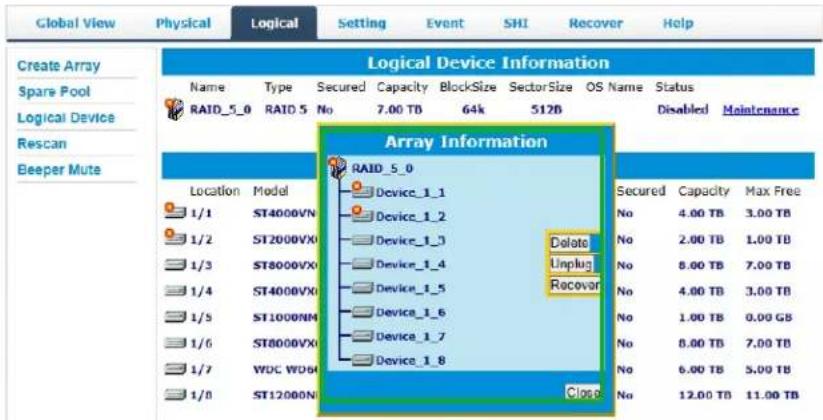Click Beeper Mute in sidebar
Screen dimensions: 823x420
click(58, 170)
